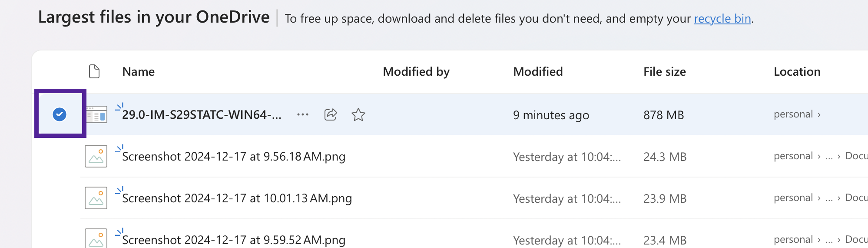Click the file type icon column header

[94, 71]
